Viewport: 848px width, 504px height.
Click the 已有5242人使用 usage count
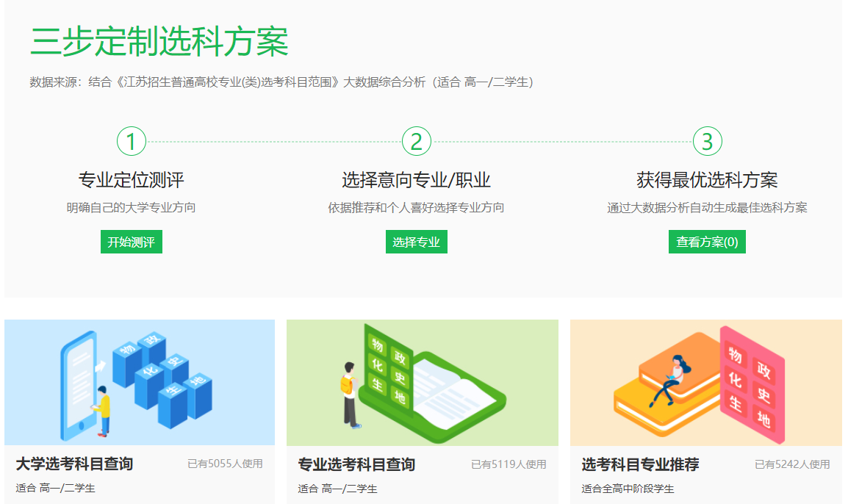pos(792,464)
